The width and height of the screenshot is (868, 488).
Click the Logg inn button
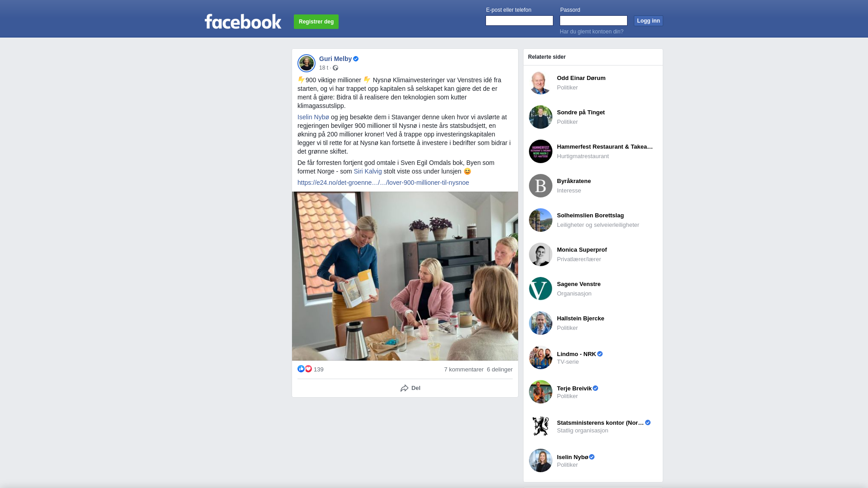pyautogui.click(x=648, y=21)
